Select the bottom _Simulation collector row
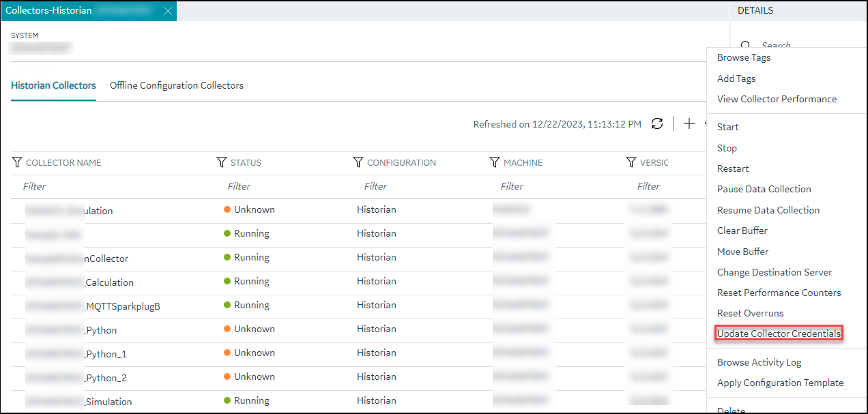Image resolution: width=868 pixels, height=414 pixels. [358, 401]
